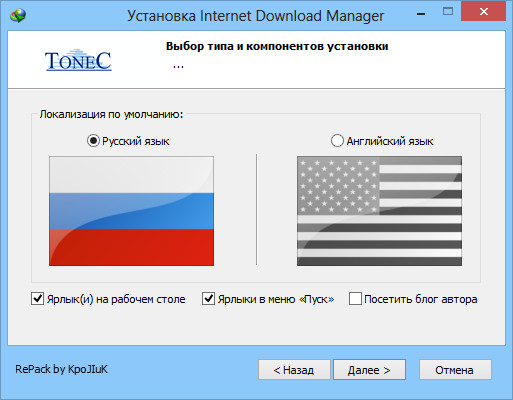Minimize the installer window
The height and width of the screenshot is (400, 513).
coord(421,13)
